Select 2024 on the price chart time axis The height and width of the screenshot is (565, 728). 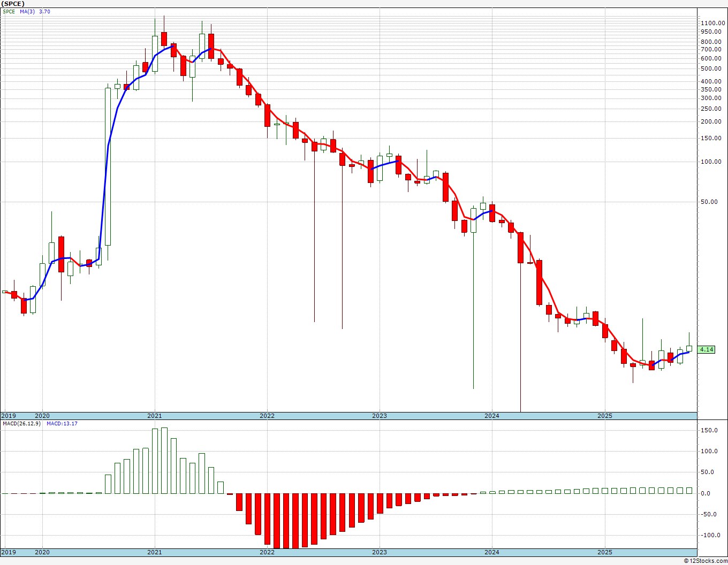491,416
